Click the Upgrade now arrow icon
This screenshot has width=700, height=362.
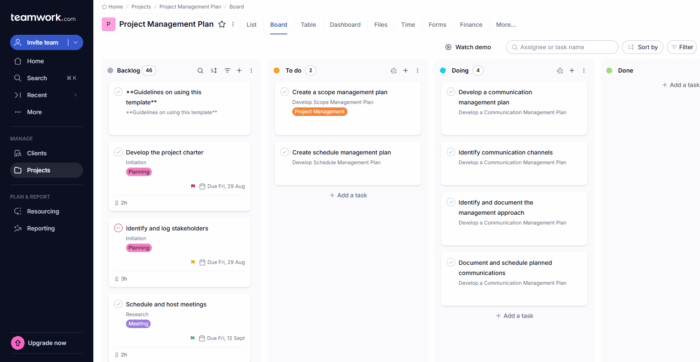tap(18, 343)
